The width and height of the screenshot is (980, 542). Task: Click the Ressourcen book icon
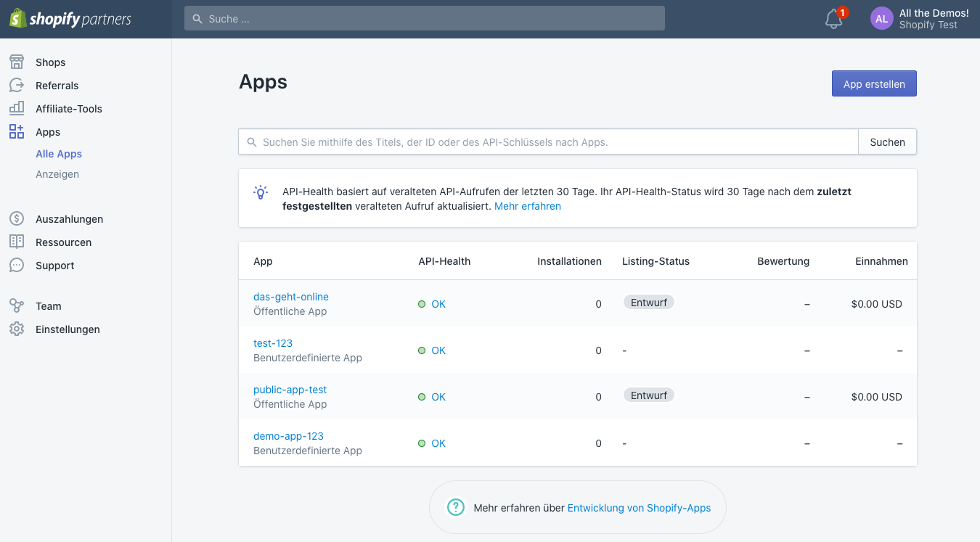[17, 242]
